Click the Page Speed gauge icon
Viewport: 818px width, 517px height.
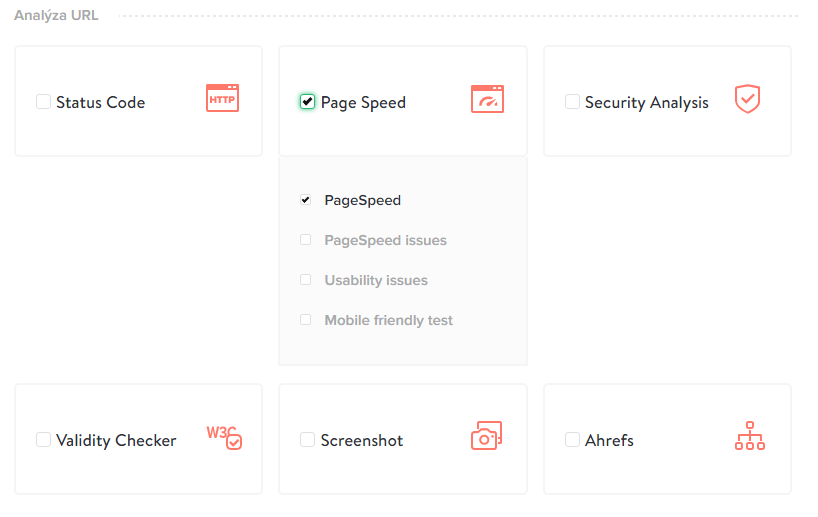click(487, 99)
